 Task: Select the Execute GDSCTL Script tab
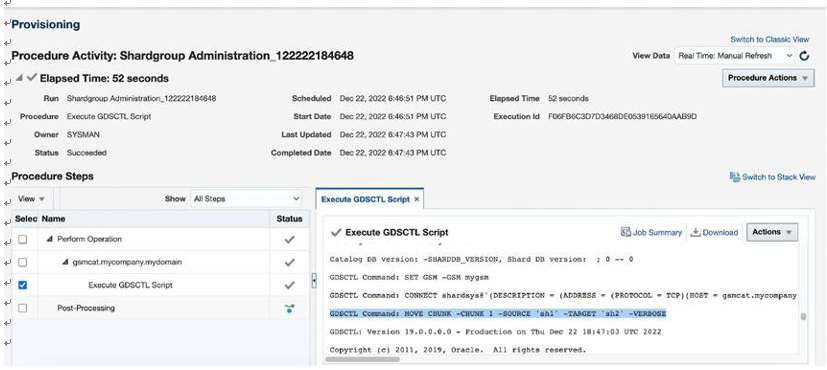point(365,200)
